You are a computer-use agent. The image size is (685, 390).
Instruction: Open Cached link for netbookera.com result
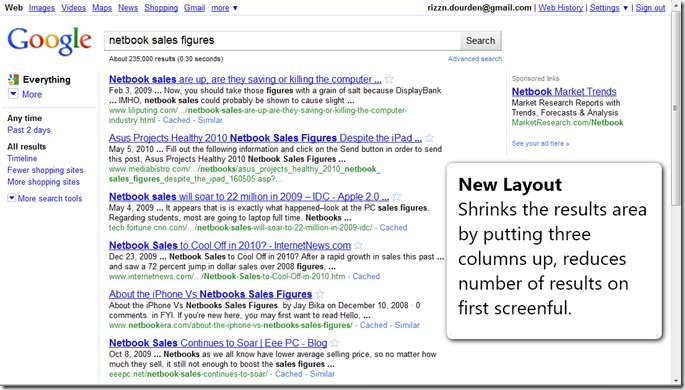coord(374,325)
